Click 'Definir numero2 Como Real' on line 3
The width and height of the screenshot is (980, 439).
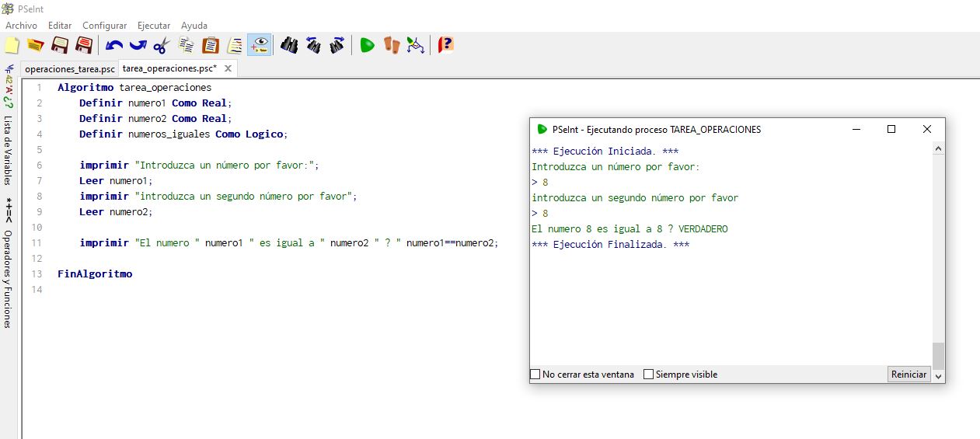tap(155, 118)
